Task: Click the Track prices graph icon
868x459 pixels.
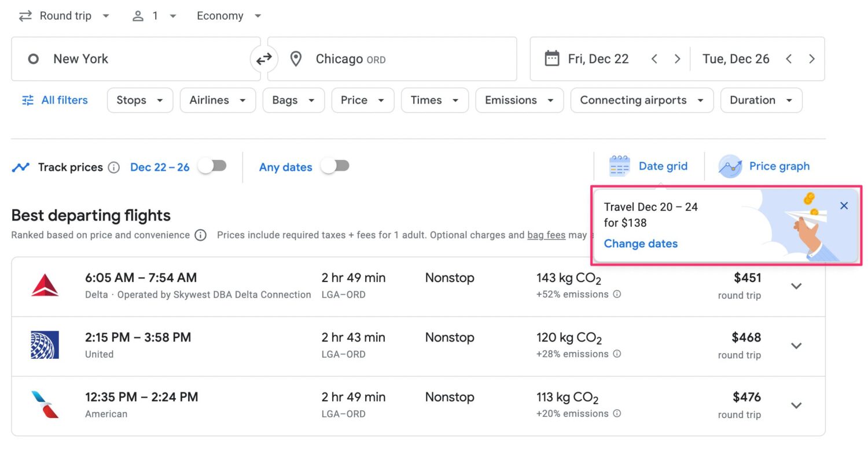Action: (21, 167)
